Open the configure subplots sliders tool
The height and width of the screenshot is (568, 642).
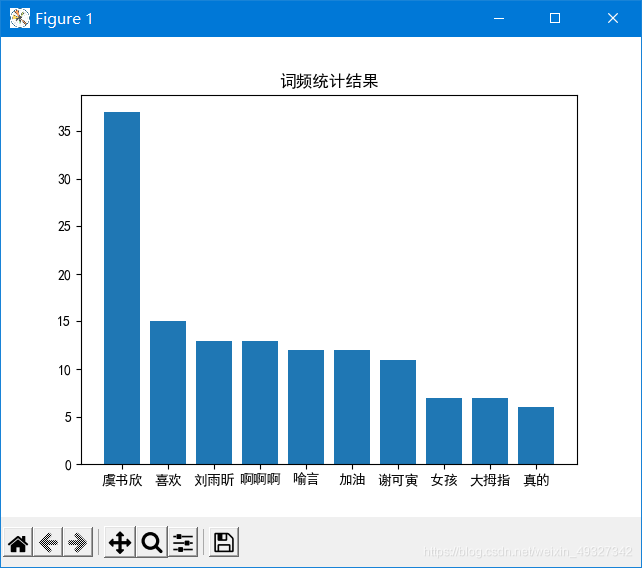pyautogui.click(x=183, y=543)
